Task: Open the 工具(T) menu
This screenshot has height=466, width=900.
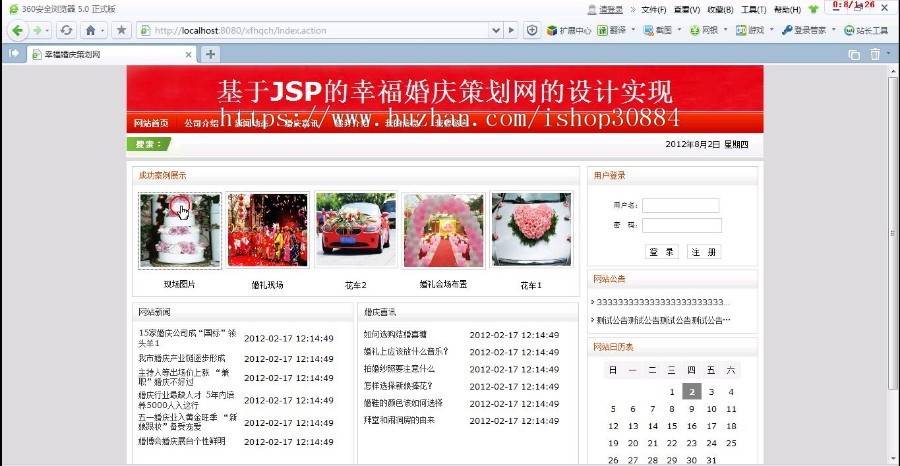Action: (754, 9)
